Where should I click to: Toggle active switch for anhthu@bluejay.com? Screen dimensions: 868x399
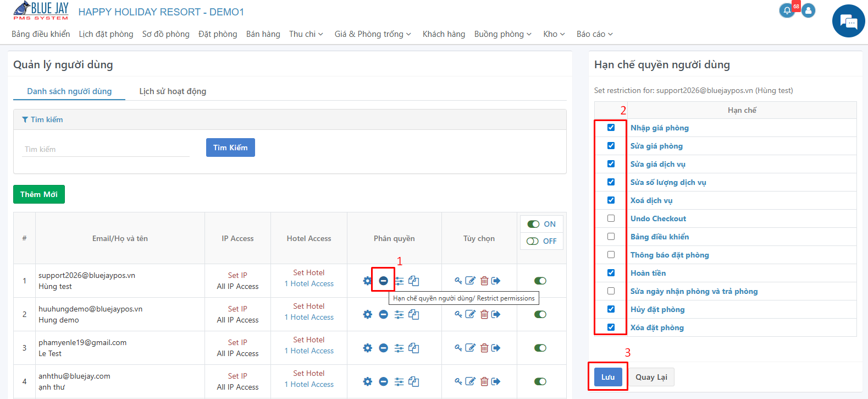pos(540,381)
